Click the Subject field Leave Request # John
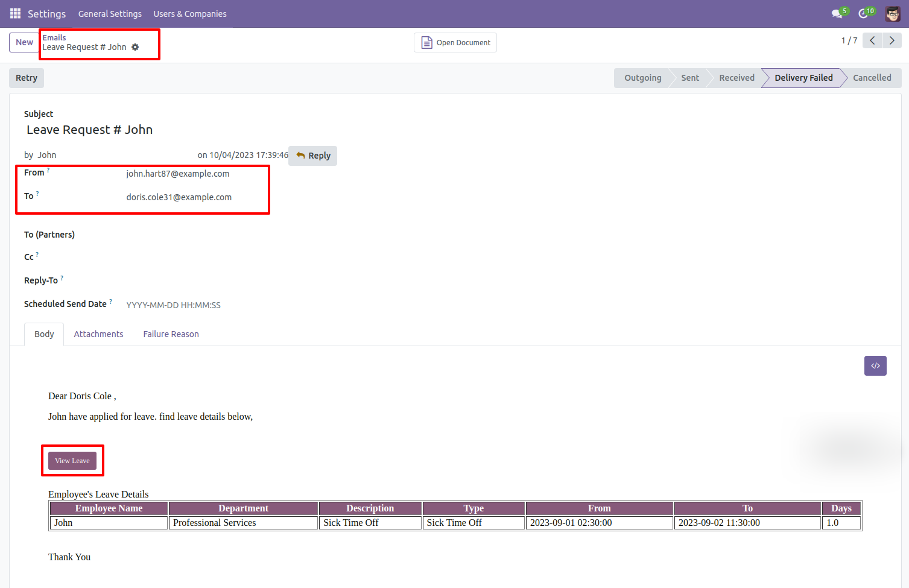 pos(89,130)
